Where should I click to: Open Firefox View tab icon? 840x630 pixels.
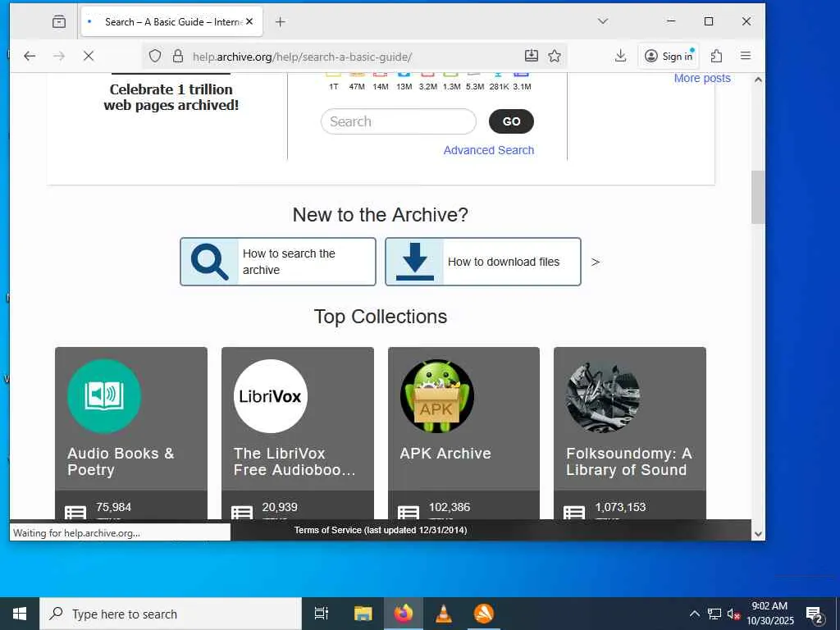point(59,21)
